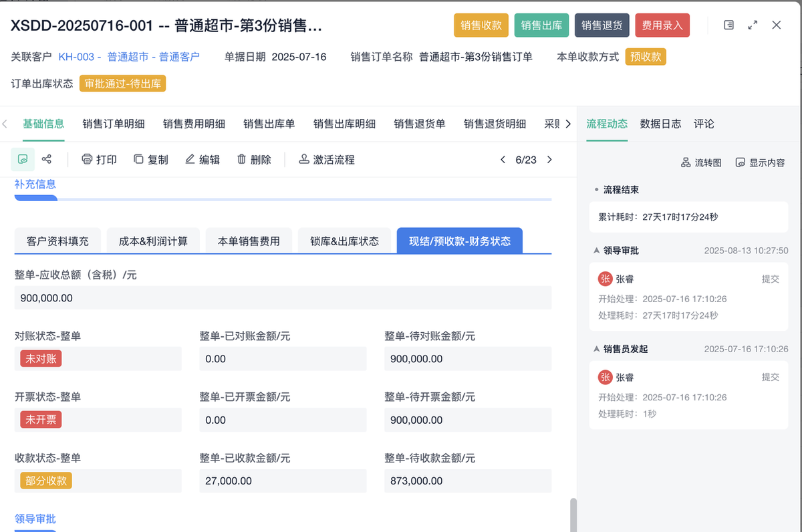Click the 删除 delete button
The image size is (802, 532).
tap(254, 160)
